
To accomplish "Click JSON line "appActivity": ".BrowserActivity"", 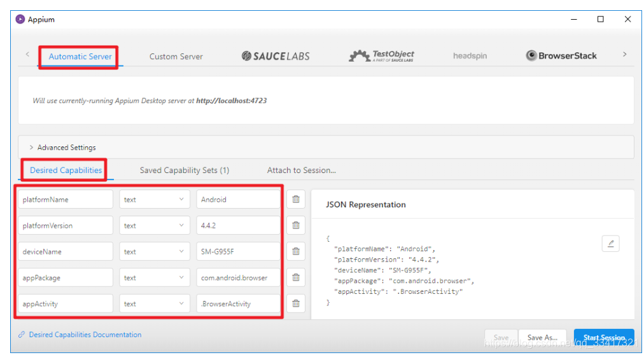I will [x=399, y=291].
